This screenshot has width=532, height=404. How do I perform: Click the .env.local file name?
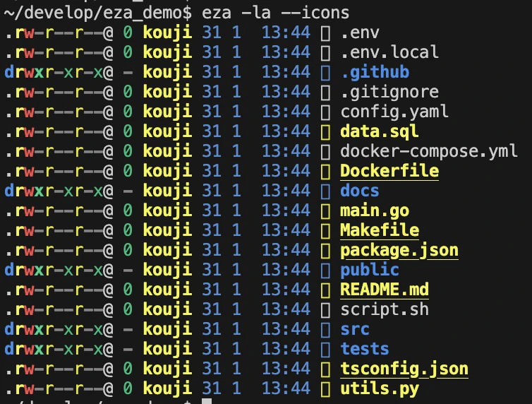tap(389, 52)
